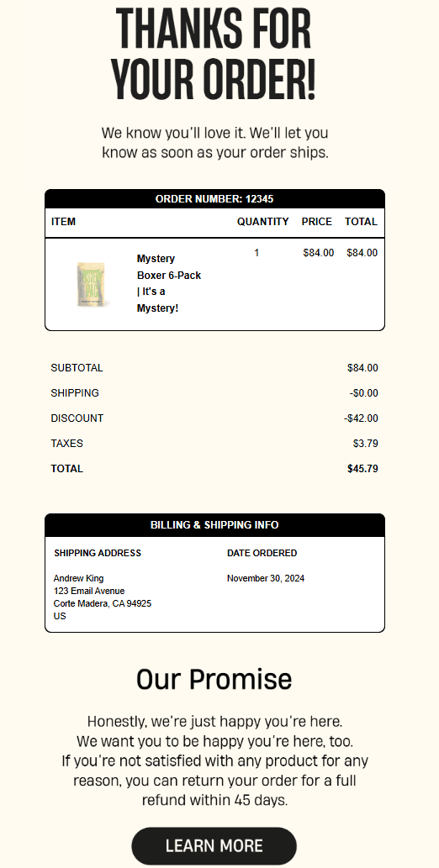Select the Andrew King shipping name
This screenshot has width=439, height=868.
pyautogui.click(x=79, y=578)
